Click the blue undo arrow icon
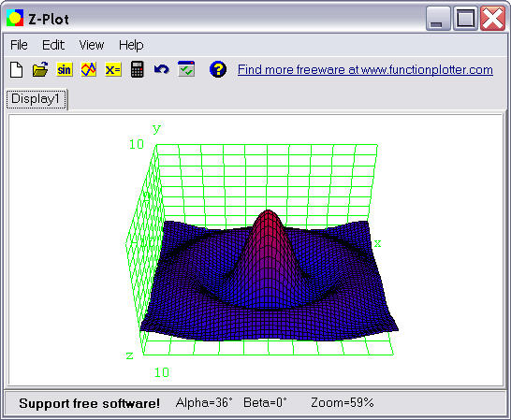The width and height of the screenshot is (511, 420). tap(162, 69)
